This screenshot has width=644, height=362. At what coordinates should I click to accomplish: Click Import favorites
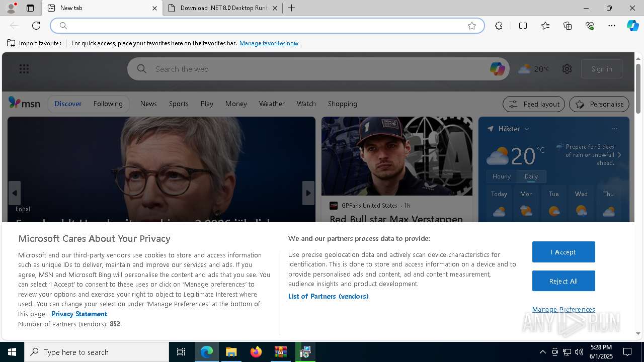click(34, 43)
